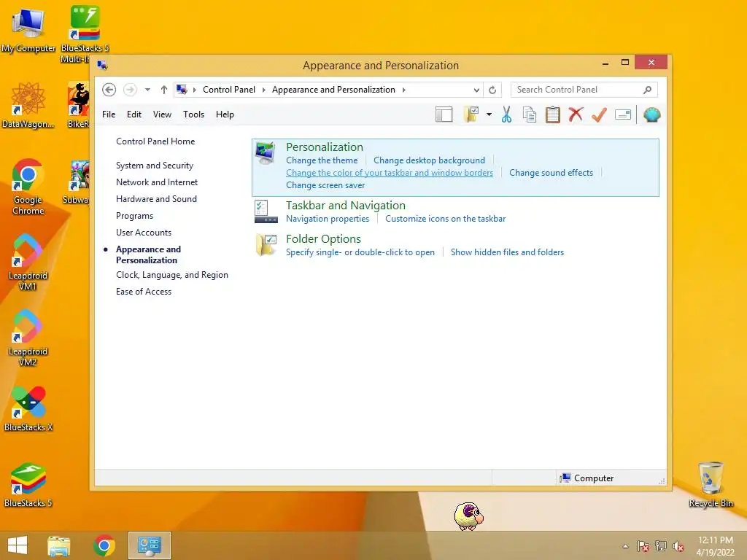Click the Paste clipboard icon
This screenshot has width=747, height=560.
click(x=553, y=114)
